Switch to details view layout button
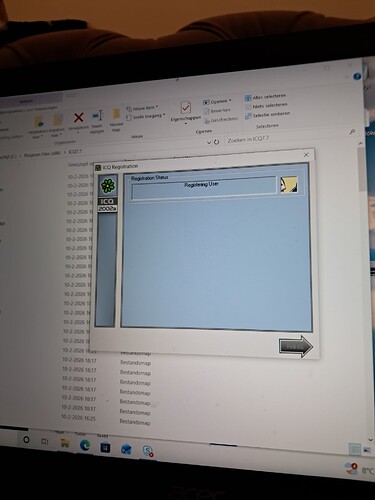The height and width of the screenshot is (500, 375). pos(355,449)
